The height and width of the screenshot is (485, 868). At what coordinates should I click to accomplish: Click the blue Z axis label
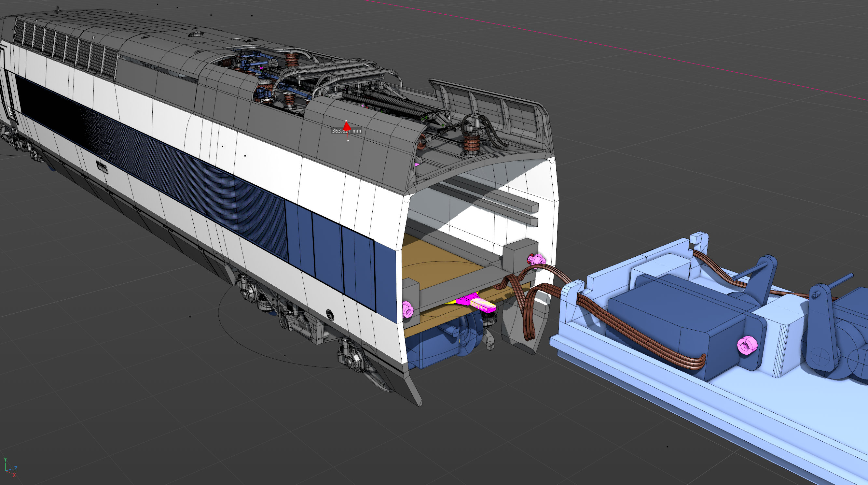click(16, 468)
